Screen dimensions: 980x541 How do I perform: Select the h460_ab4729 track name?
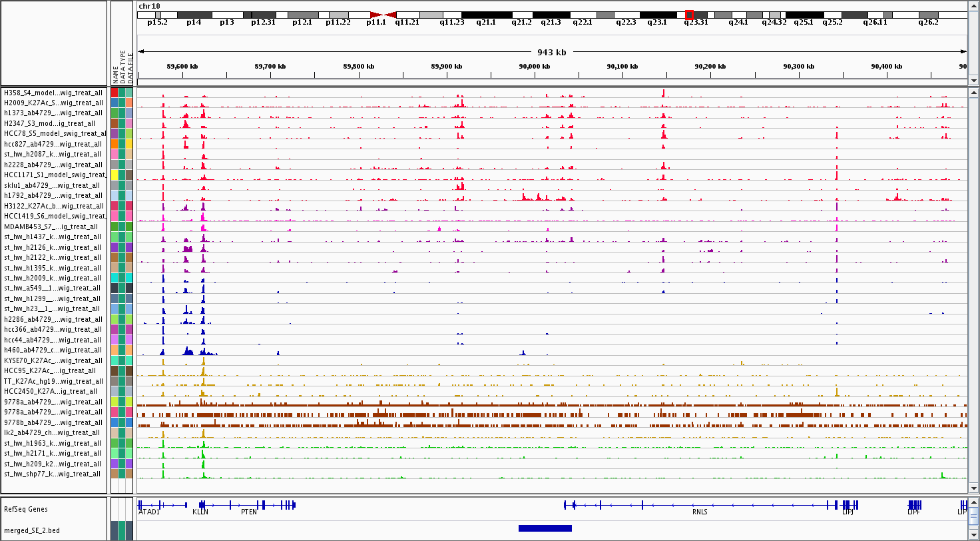(53, 350)
